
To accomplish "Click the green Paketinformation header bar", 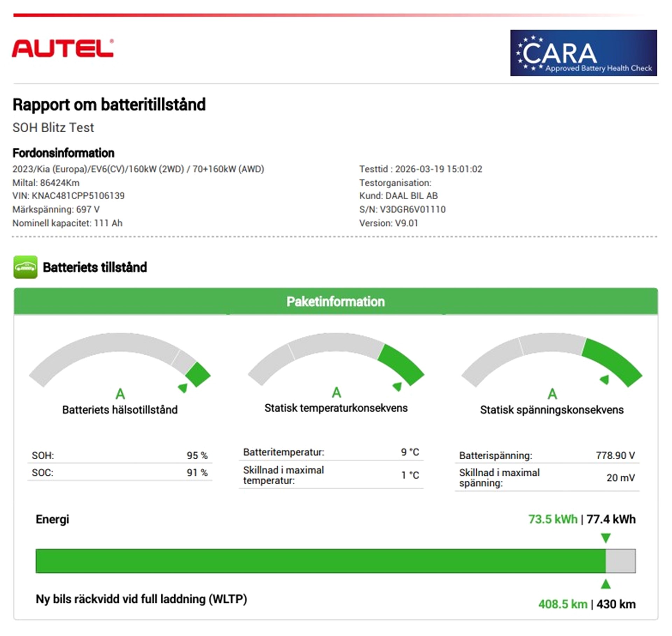I will (335, 301).
